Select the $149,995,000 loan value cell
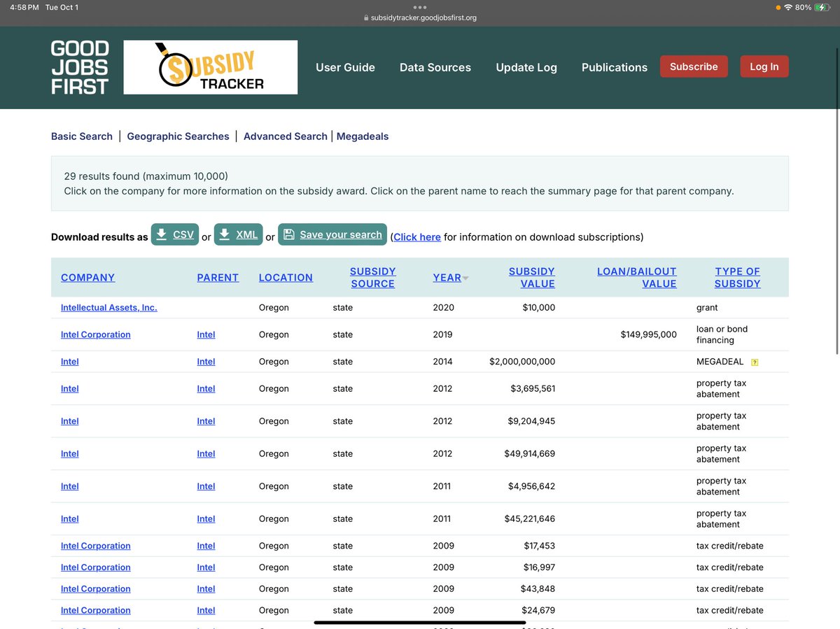Viewport: 840px width, 629px height. coord(649,334)
